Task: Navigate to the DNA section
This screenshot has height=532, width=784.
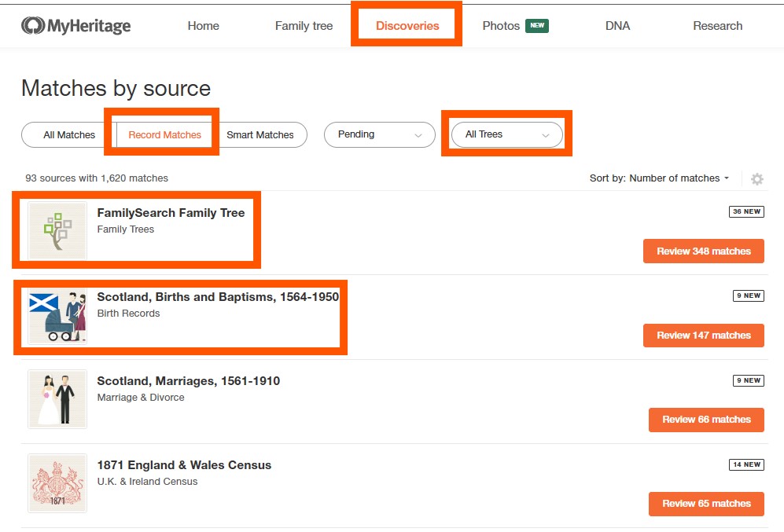Action: point(617,26)
